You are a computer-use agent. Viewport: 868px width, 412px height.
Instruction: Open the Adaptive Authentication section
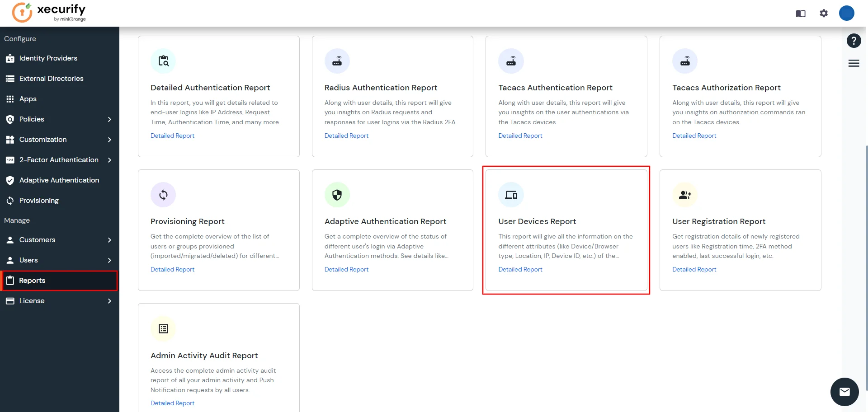coord(59,180)
